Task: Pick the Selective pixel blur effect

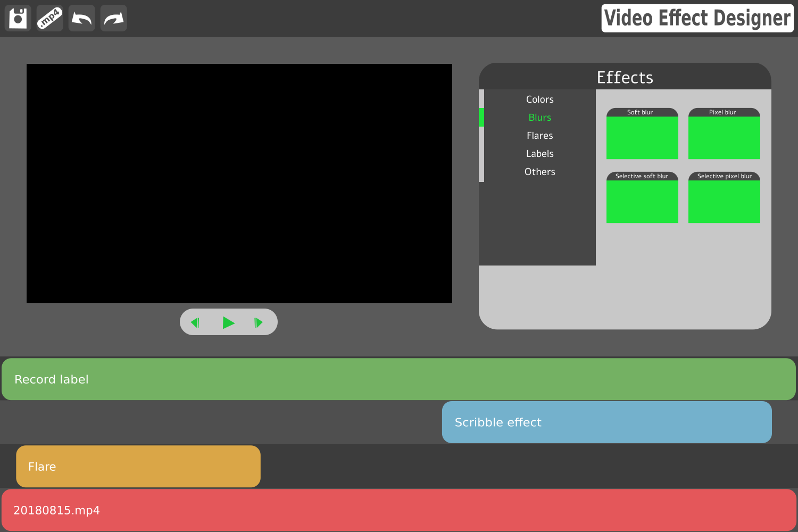Action: click(724, 197)
